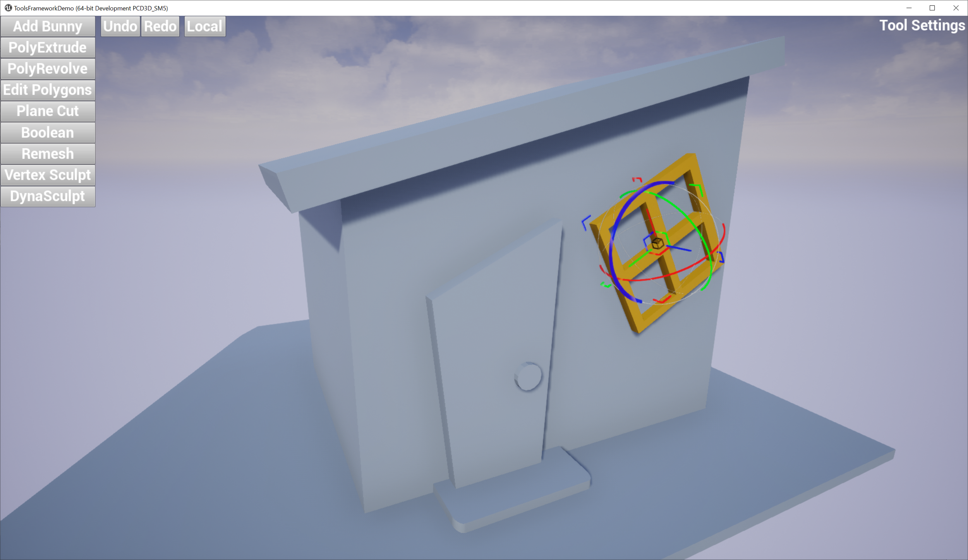Select the DynaSculpt tool

coord(47,196)
